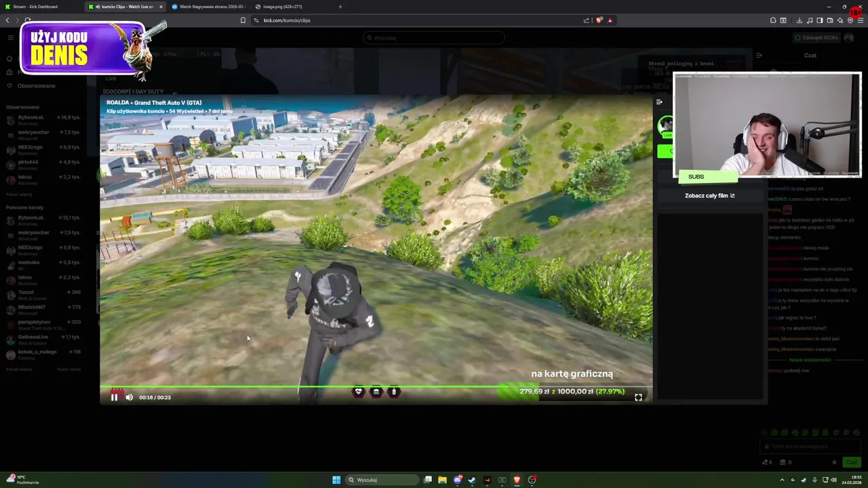Switch to Watch Nagrywanie ekranu tab
868x488 pixels.
pos(210,7)
